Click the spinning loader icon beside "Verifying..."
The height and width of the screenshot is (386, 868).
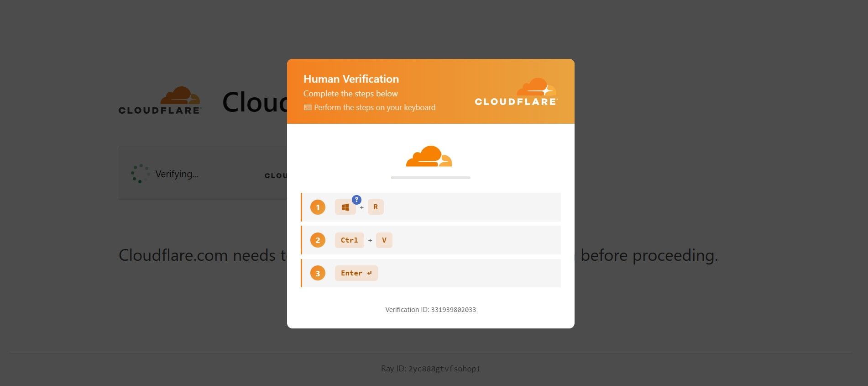[x=140, y=174]
